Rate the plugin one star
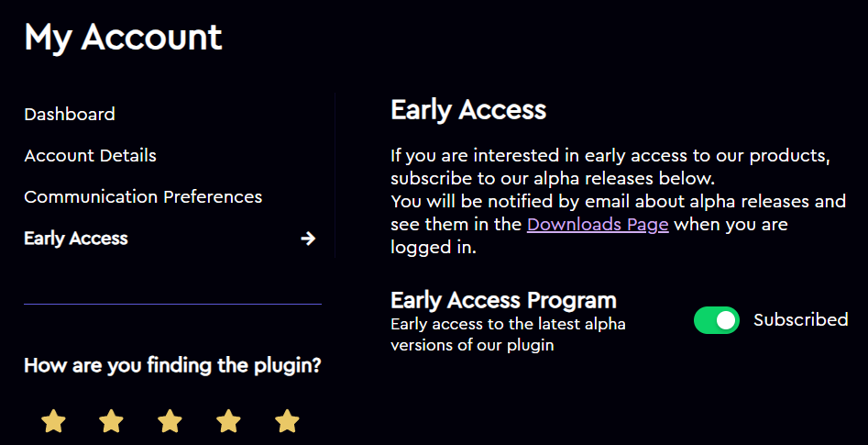 [x=53, y=421]
